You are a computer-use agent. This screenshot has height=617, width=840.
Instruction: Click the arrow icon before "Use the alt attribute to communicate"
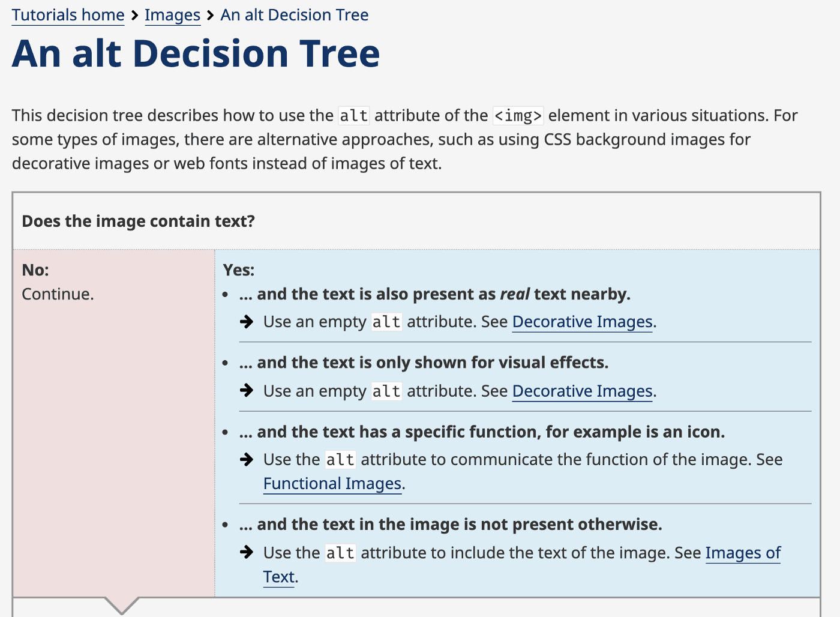tap(246, 459)
